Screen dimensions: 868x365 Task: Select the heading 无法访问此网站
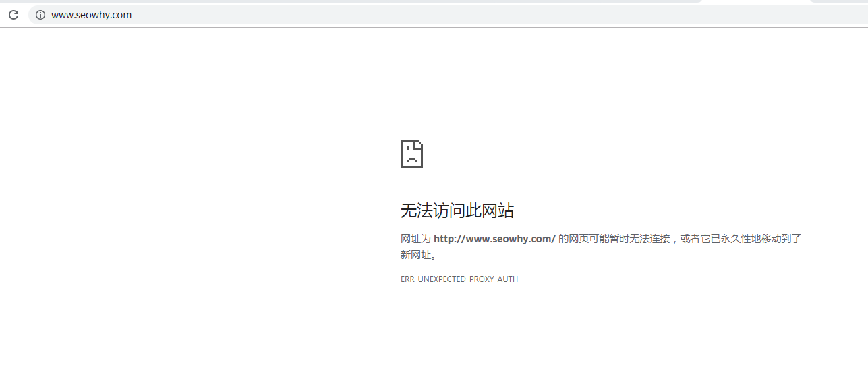pyautogui.click(x=457, y=211)
